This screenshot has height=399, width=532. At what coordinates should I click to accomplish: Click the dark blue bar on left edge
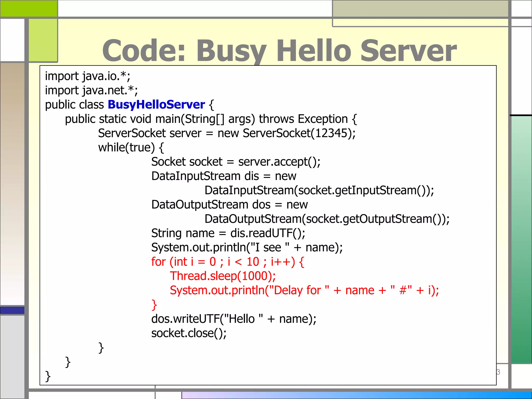click(x=12, y=310)
